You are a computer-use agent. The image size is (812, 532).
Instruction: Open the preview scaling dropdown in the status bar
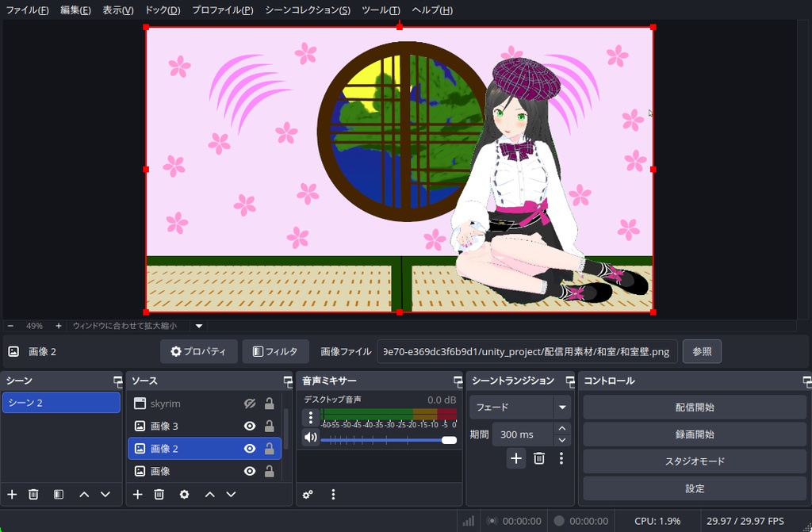198,325
